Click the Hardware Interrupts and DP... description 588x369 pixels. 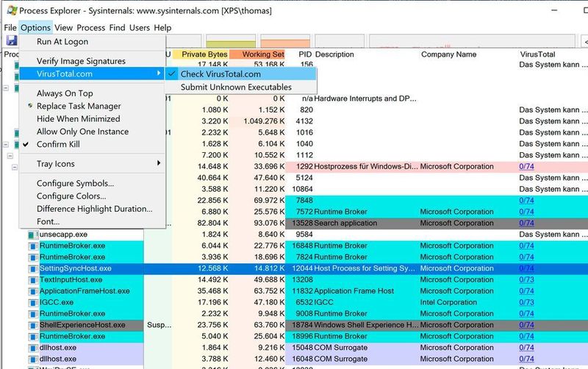[x=365, y=98]
